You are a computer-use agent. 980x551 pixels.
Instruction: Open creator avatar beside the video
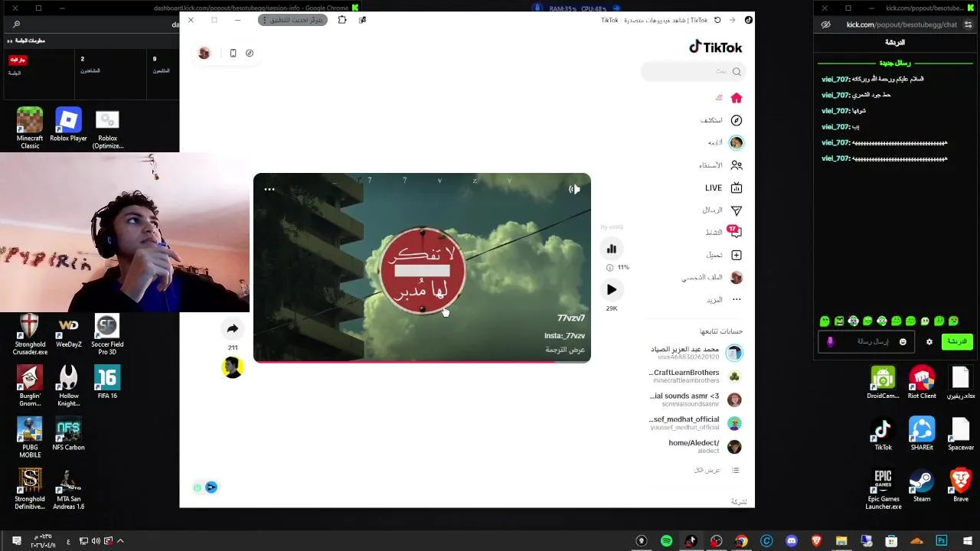click(232, 367)
